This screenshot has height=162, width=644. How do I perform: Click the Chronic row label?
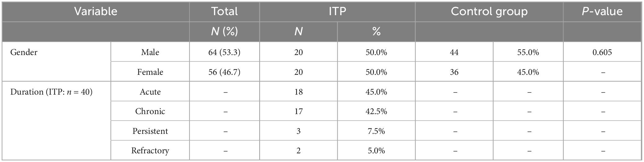coord(150,111)
